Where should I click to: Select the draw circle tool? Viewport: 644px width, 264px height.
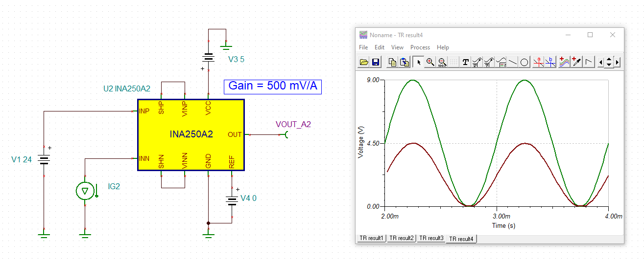coord(524,62)
